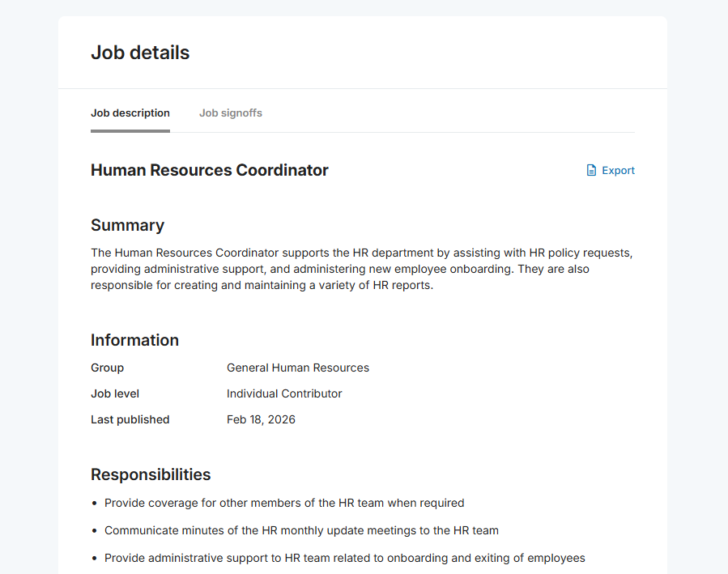The image size is (728, 574).
Task: Select the Human Resources Coordinator job title
Action: 209,170
